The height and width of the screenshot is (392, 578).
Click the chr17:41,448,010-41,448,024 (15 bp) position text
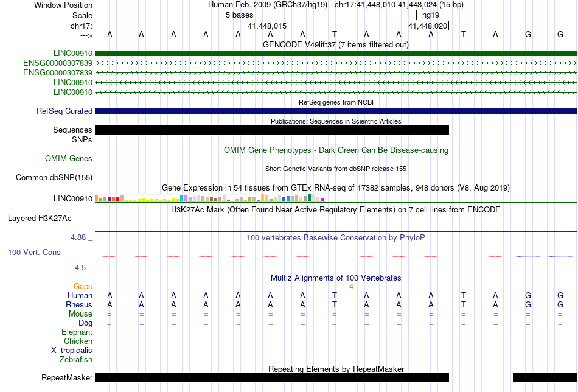399,5
